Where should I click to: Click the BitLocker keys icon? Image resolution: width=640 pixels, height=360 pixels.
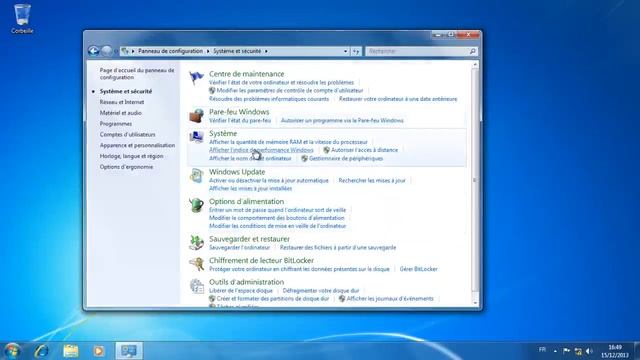(196, 264)
